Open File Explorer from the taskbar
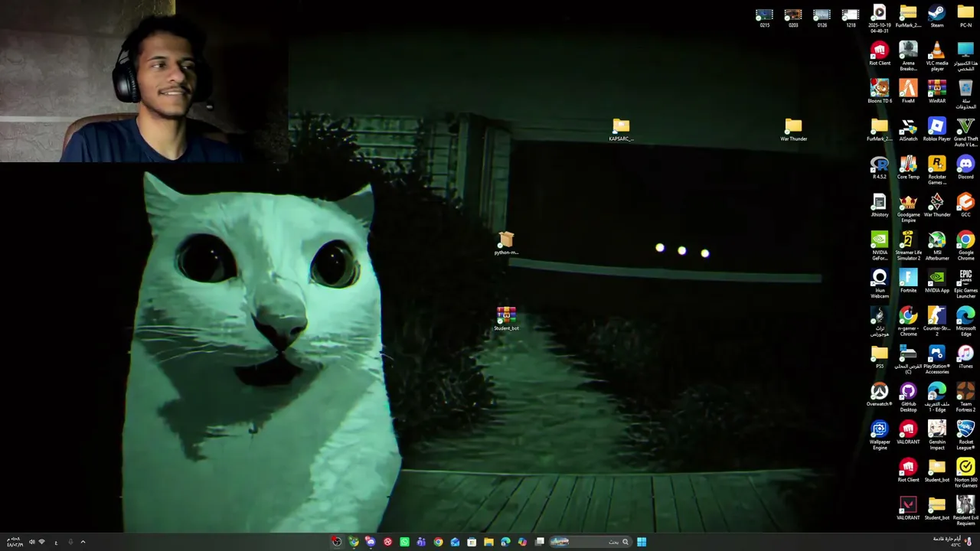Screen dimensions: 980x551 [488, 542]
